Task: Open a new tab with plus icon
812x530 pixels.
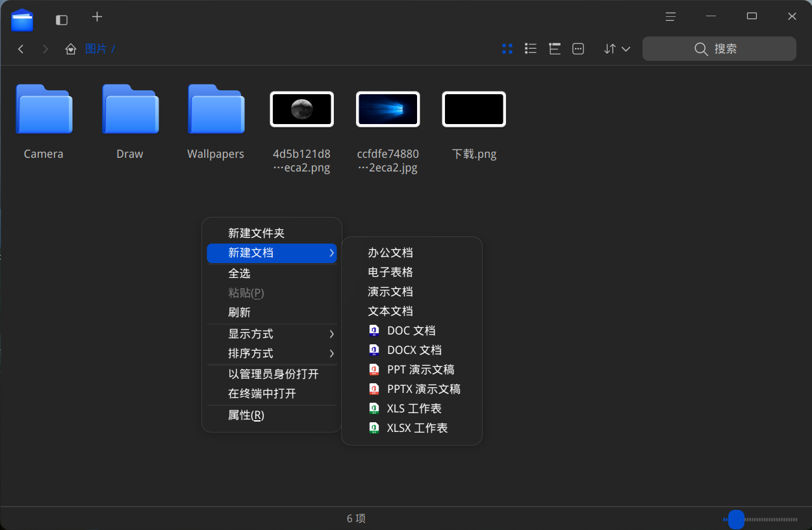Action: [x=97, y=17]
